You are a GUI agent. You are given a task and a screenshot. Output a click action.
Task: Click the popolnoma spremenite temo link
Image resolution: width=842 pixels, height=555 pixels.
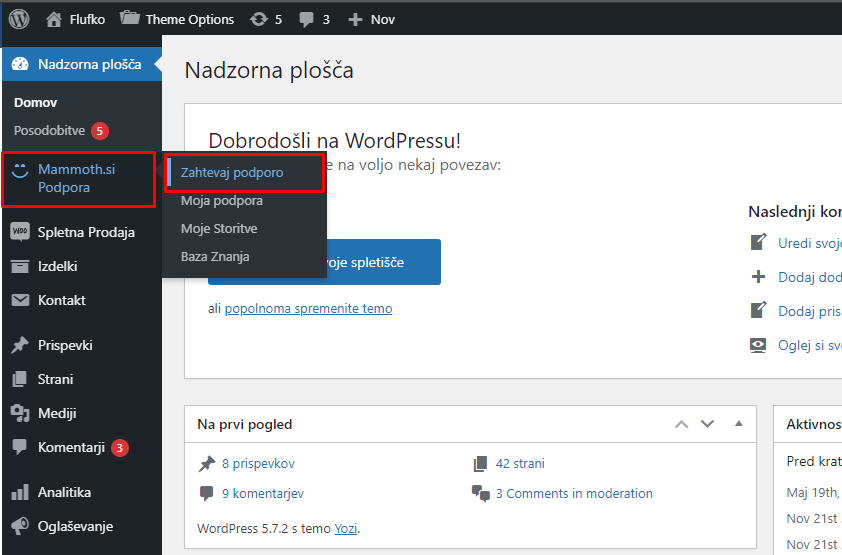[308, 309]
